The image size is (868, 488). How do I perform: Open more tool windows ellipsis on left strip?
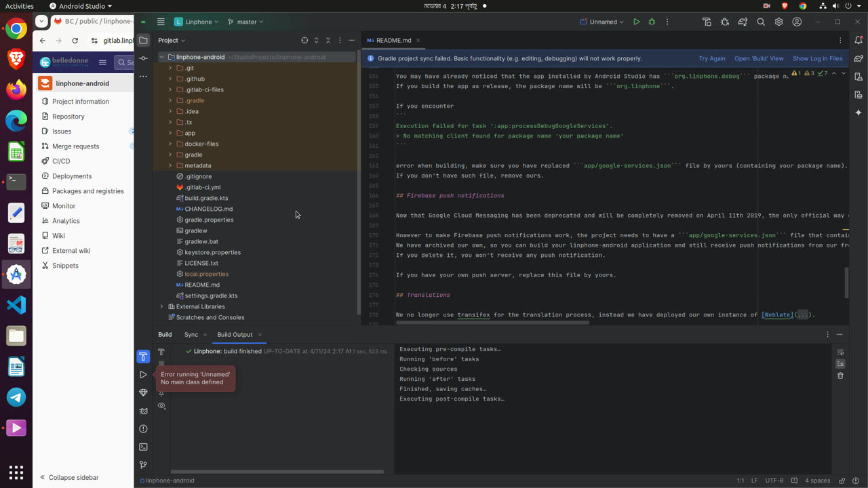tap(143, 77)
